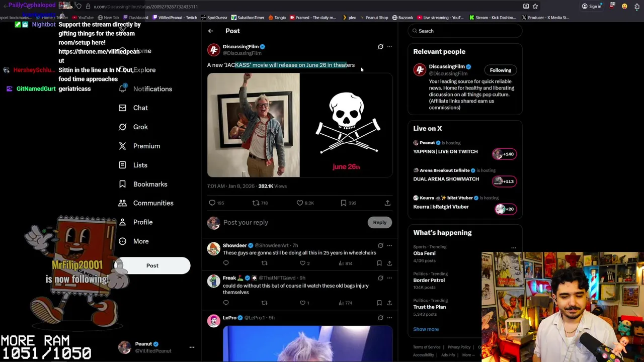Open more options on Freak reply

coord(389,278)
